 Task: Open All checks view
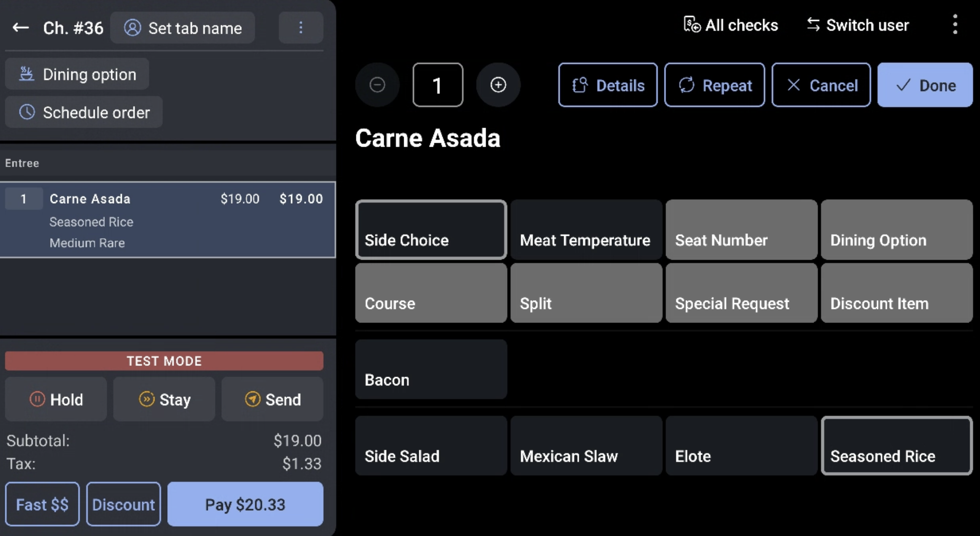(x=730, y=25)
